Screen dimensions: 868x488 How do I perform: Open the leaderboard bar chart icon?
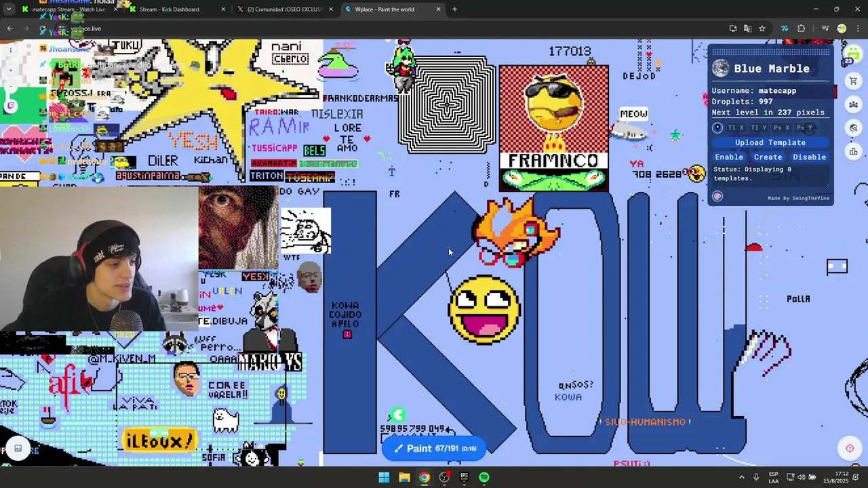pos(853,152)
